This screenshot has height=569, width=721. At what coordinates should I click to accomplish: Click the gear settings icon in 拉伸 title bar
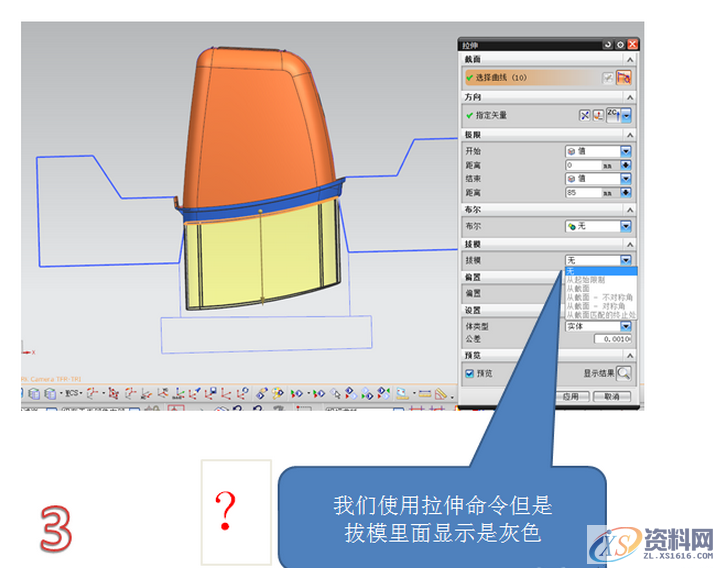(x=620, y=45)
